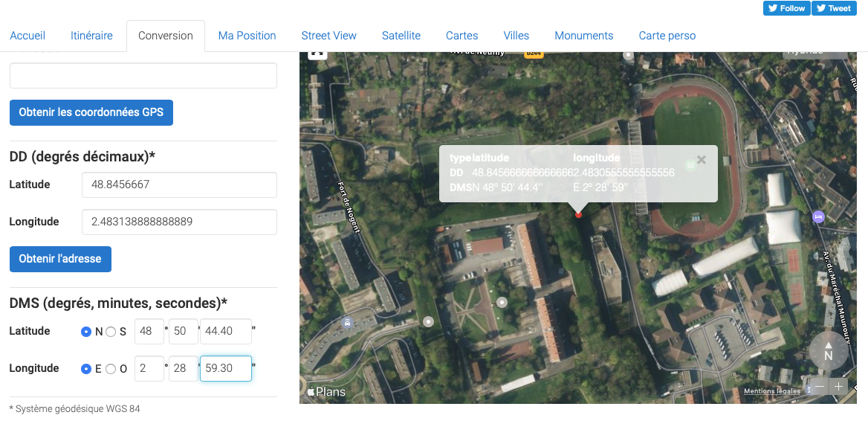
Task: Click heading DD (degrés décimaux)*
Action: (82, 157)
